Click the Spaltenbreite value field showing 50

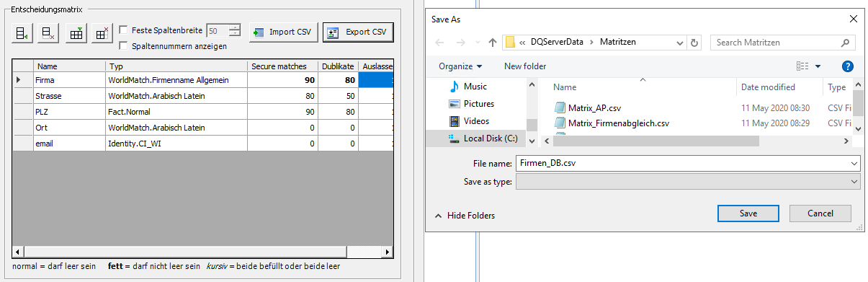[x=217, y=30]
